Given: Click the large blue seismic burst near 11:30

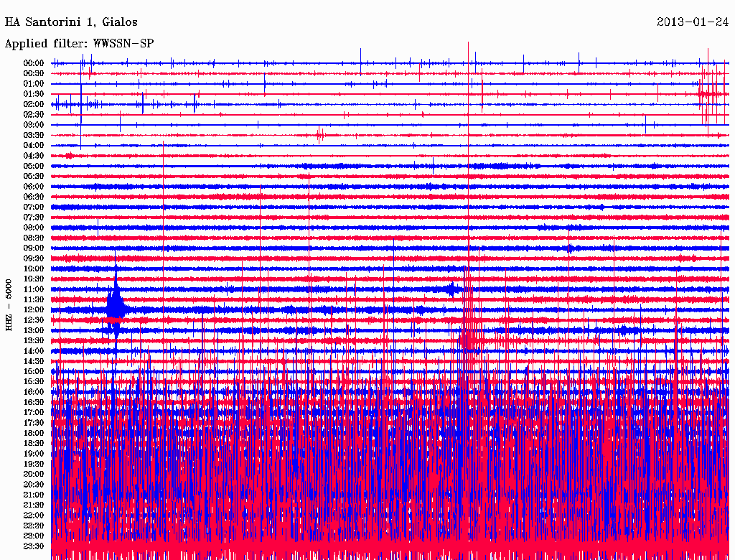Looking at the screenshot, I should [x=116, y=304].
